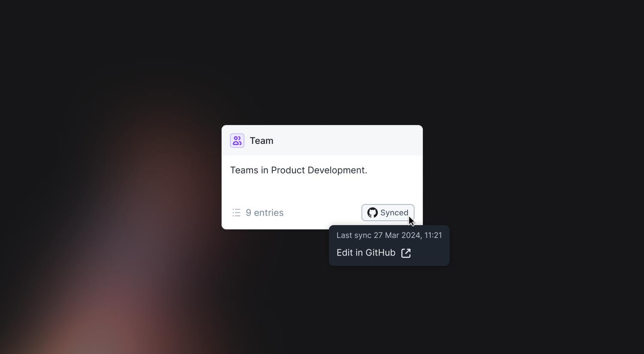Click '27 Mar 2024' date in tooltip
This screenshot has height=354, width=644.
pos(397,235)
